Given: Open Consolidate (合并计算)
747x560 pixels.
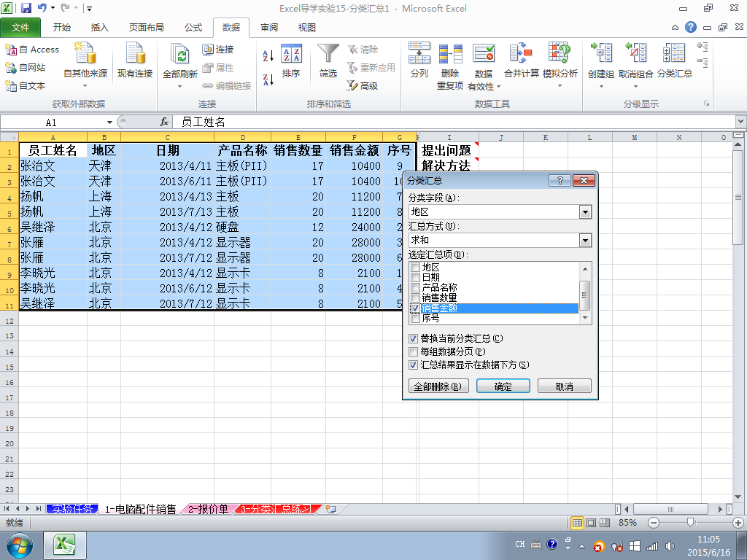Looking at the screenshot, I should click(521, 61).
